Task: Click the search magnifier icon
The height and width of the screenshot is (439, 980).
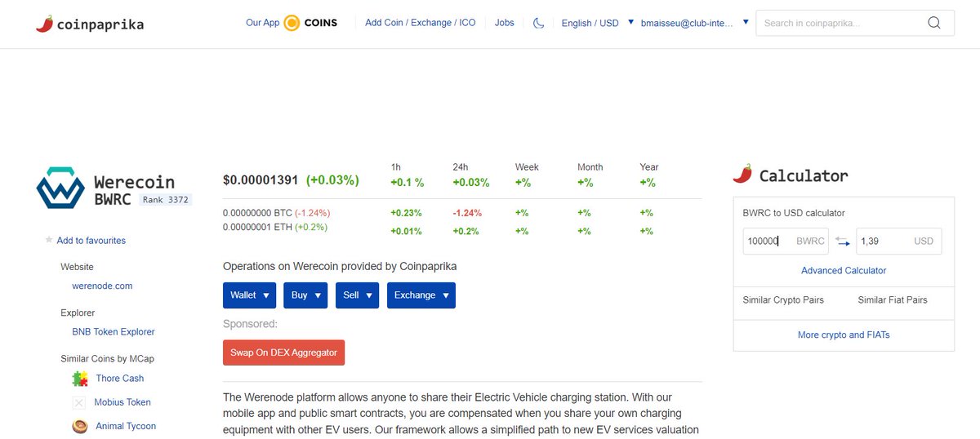Action: 934,23
